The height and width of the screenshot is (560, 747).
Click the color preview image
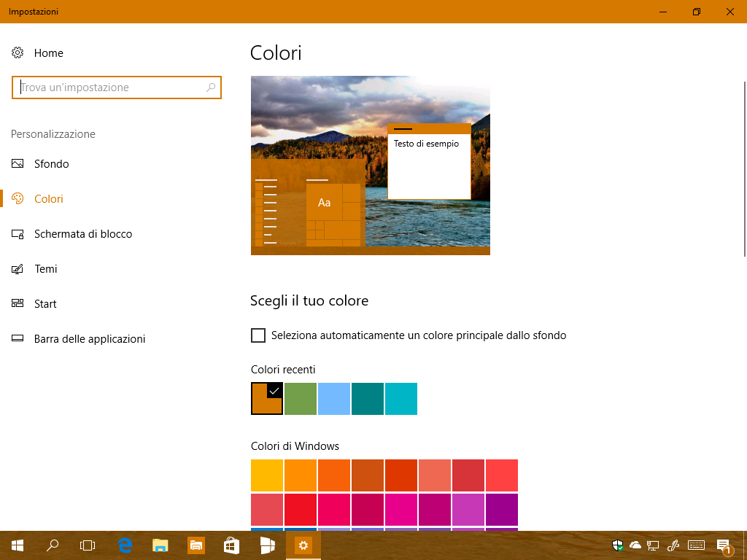[x=371, y=166]
